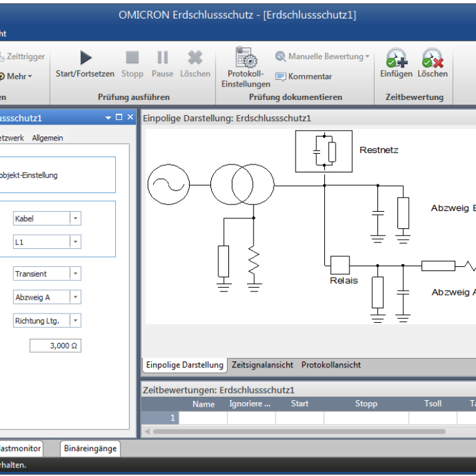Click the Name column header
The image size is (476, 476).
point(203,404)
